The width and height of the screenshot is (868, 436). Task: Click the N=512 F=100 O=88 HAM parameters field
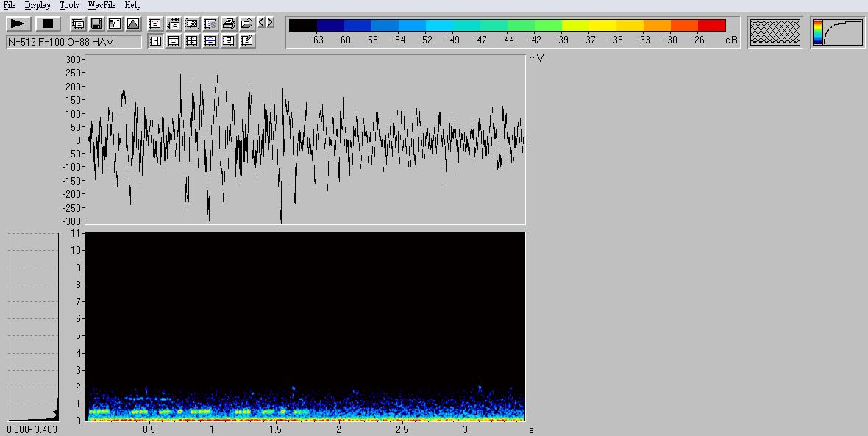(x=74, y=42)
